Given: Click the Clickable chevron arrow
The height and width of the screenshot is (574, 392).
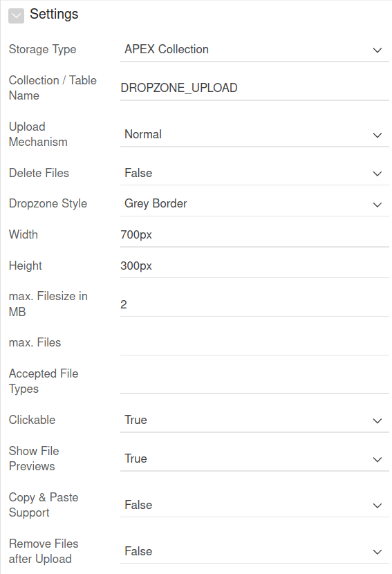Looking at the screenshot, I should (x=377, y=420).
